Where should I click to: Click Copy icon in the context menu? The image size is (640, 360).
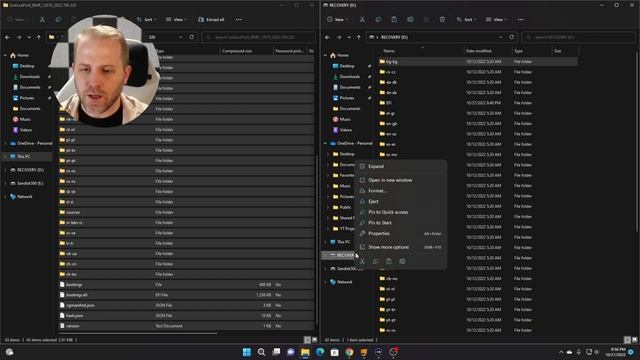[x=376, y=261]
